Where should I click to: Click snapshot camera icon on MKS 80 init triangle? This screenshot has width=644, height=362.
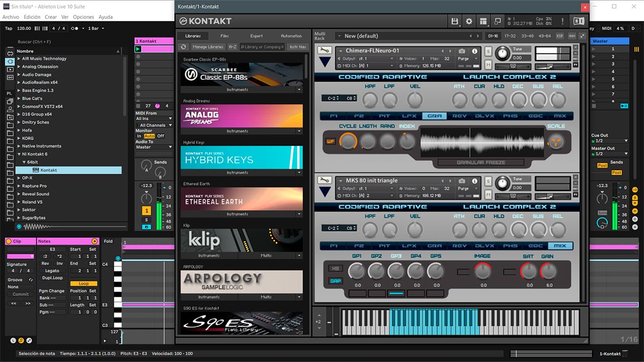pos(462,181)
